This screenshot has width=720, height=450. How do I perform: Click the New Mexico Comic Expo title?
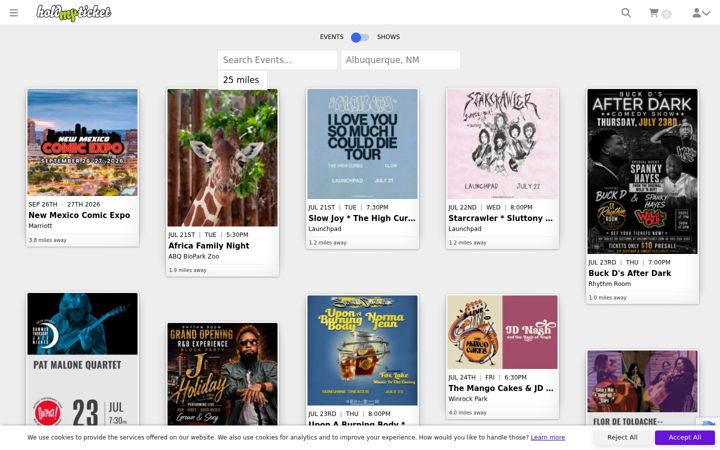click(x=79, y=215)
